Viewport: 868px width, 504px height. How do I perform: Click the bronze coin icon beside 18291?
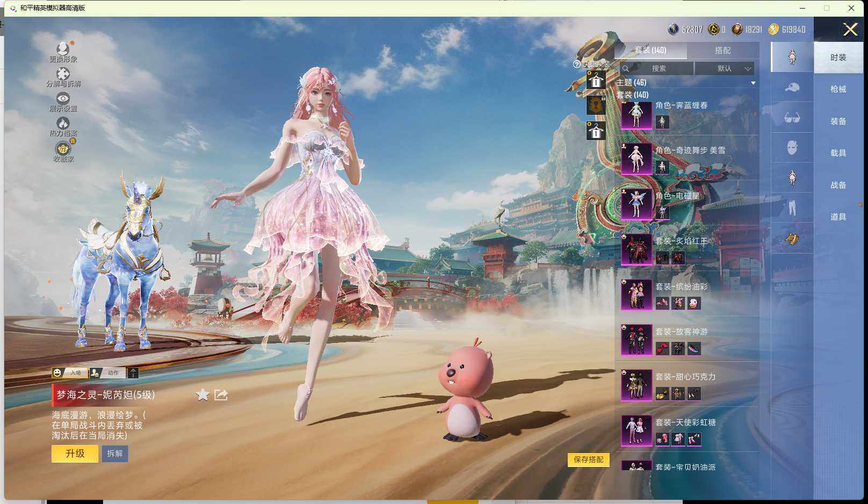737,29
